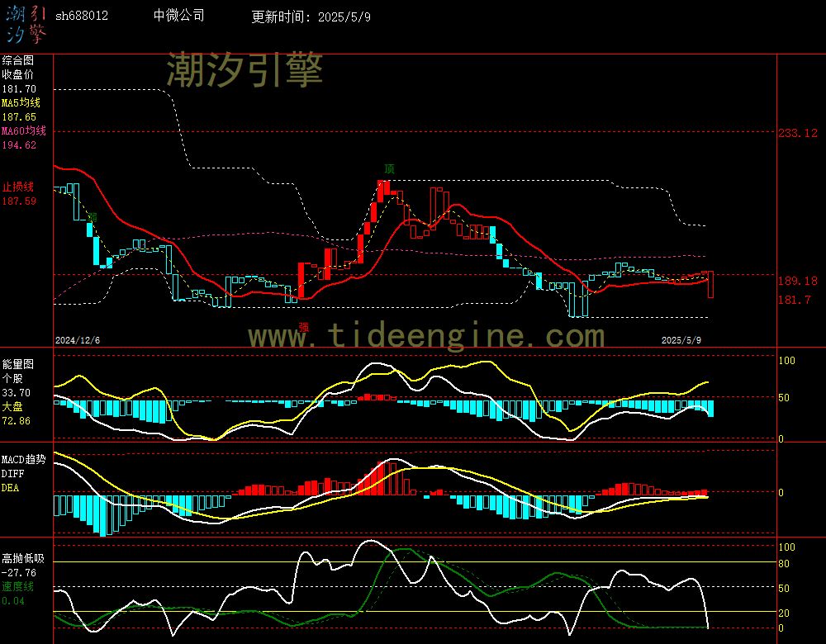This screenshot has width=826, height=644.
Task: Select the MA60均线 legend label
Action: pyautogui.click(x=24, y=130)
